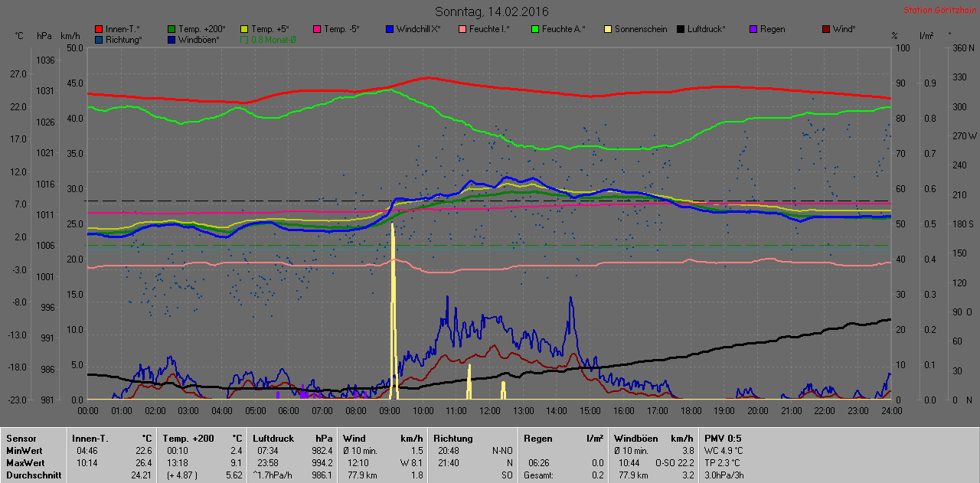Click the Windböen legend label

pos(198,40)
